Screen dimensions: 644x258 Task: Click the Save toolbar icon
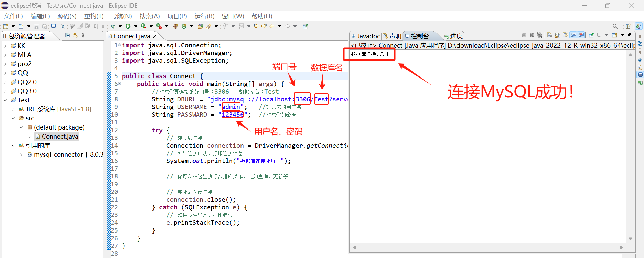[36, 26]
